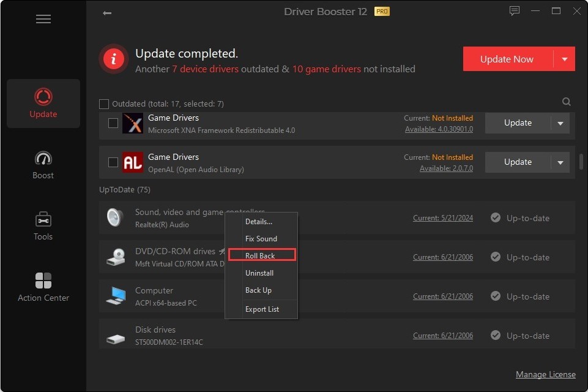Screen dimensions: 588x392
Task: Go back with the arrow icon
Action: (x=107, y=13)
